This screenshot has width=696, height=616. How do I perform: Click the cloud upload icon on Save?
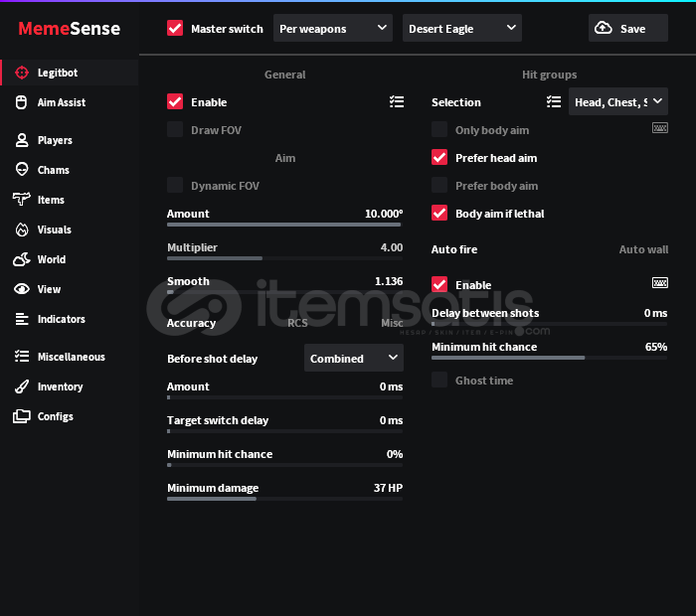pos(603,28)
